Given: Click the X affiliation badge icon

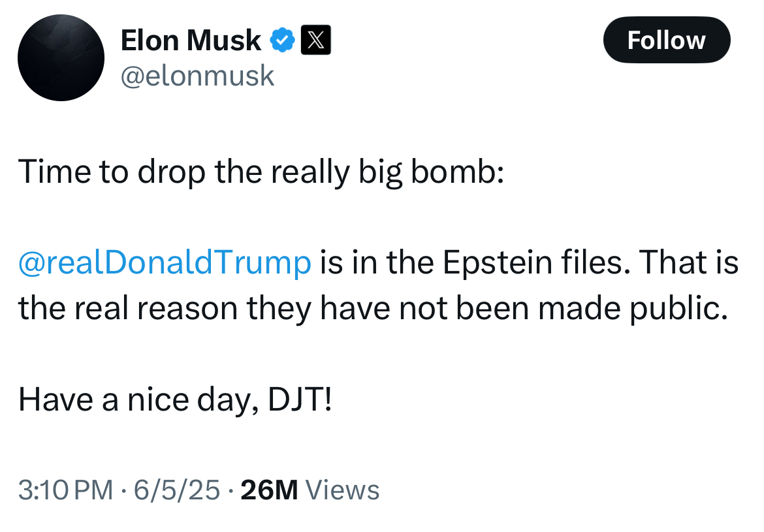Looking at the screenshot, I should point(315,41).
